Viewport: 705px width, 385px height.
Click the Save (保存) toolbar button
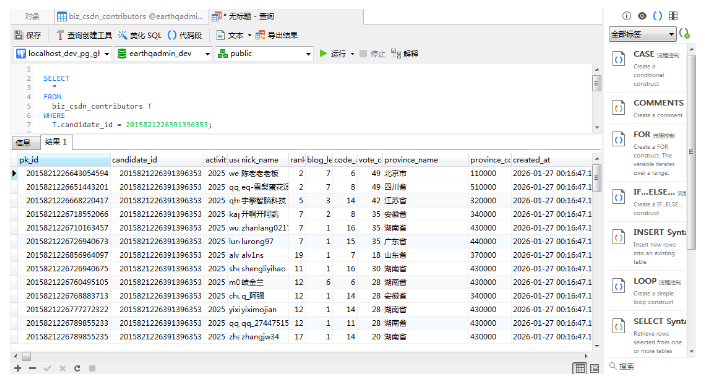[x=28, y=35]
